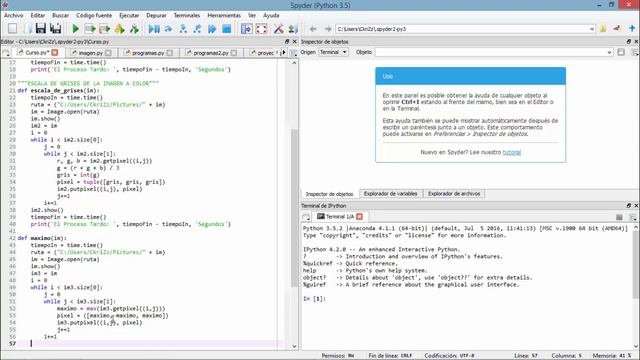Open the Origen Terminal dropdown

click(x=333, y=52)
